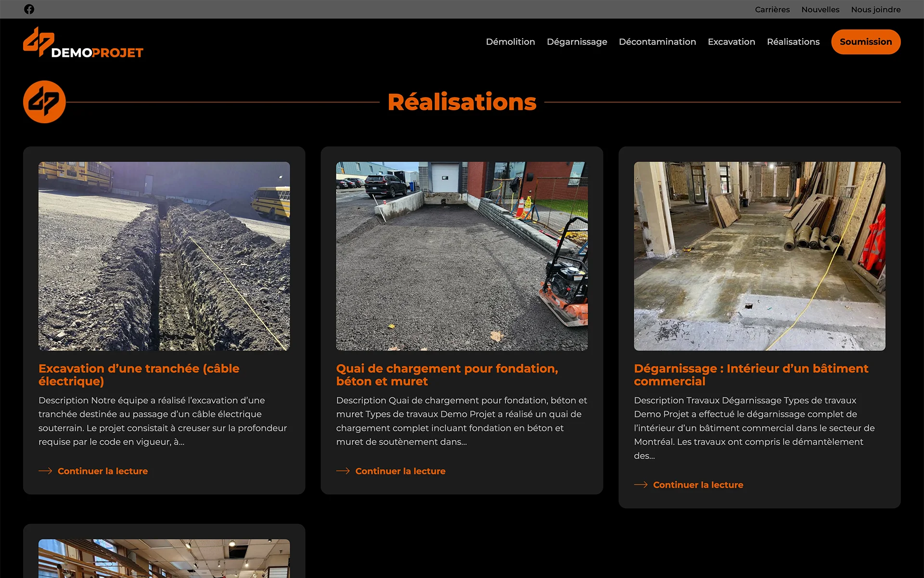Open the partially visible fourth project photo
Screen dimensions: 924x578
[164, 559]
